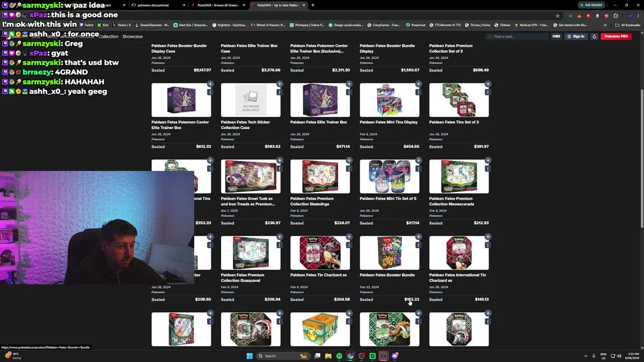
Task: Open the browser extensions puzzle icon
Action: [615, 16]
